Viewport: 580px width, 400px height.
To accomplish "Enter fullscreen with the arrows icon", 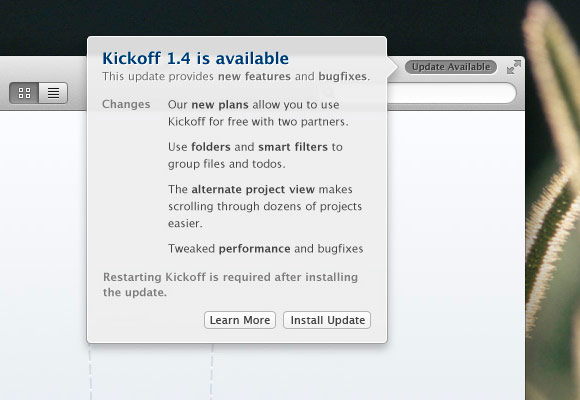I will tap(514, 67).
